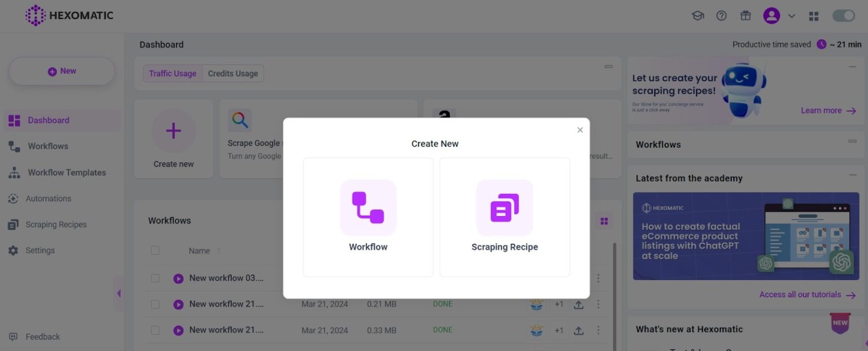Screen dimensions: 868x351
Task: Collapse the Latest from the academy panel
Action: pos(852,175)
